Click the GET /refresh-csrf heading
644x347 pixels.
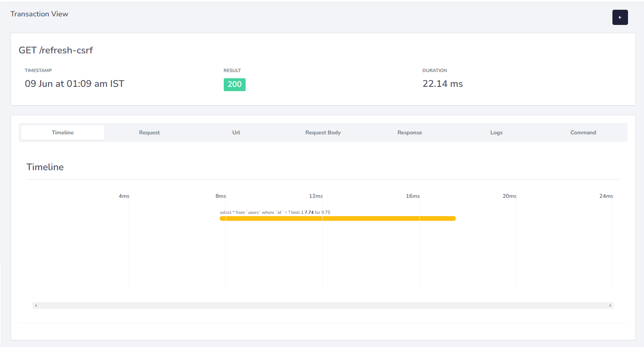click(x=56, y=50)
